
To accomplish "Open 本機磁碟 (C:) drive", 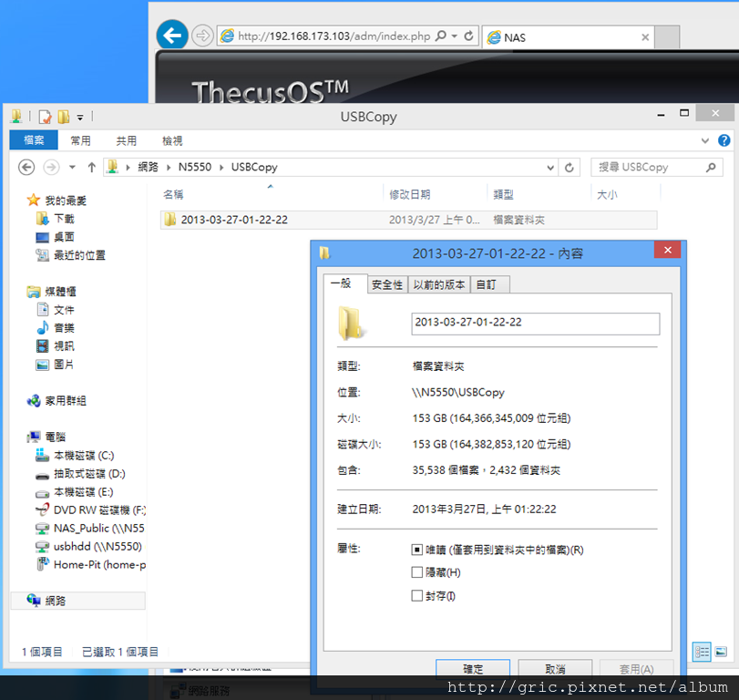I will pos(84,456).
